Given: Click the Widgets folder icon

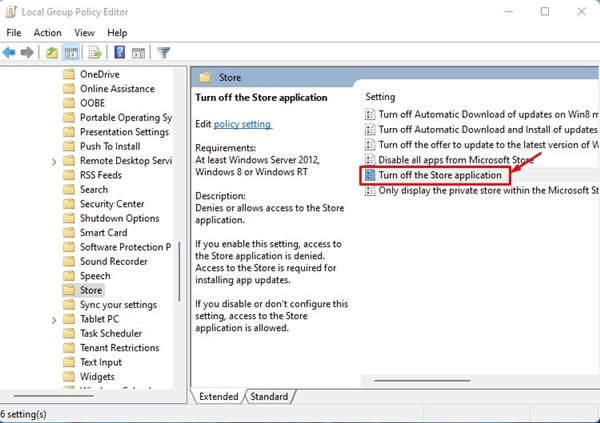Looking at the screenshot, I should tap(69, 376).
